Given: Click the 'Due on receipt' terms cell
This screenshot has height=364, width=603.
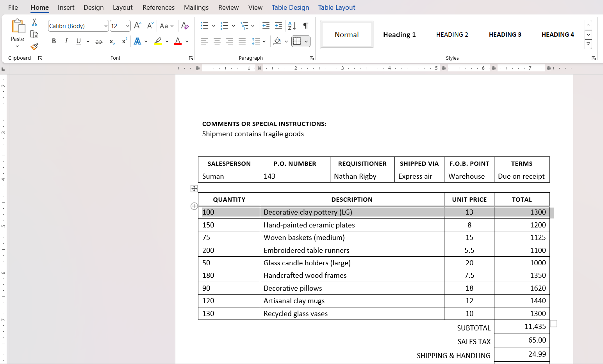Looking at the screenshot, I should point(522,176).
